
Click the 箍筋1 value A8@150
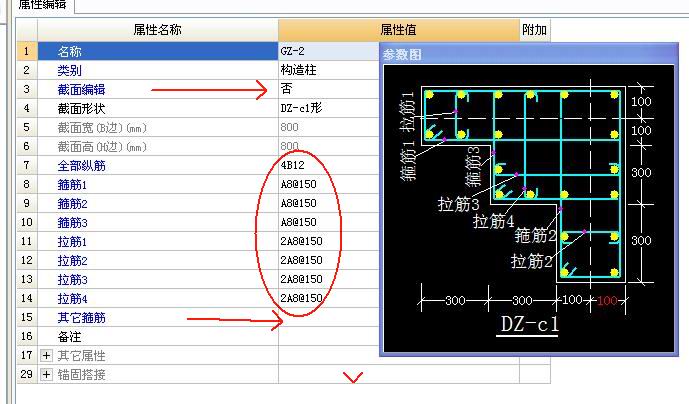pos(299,184)
